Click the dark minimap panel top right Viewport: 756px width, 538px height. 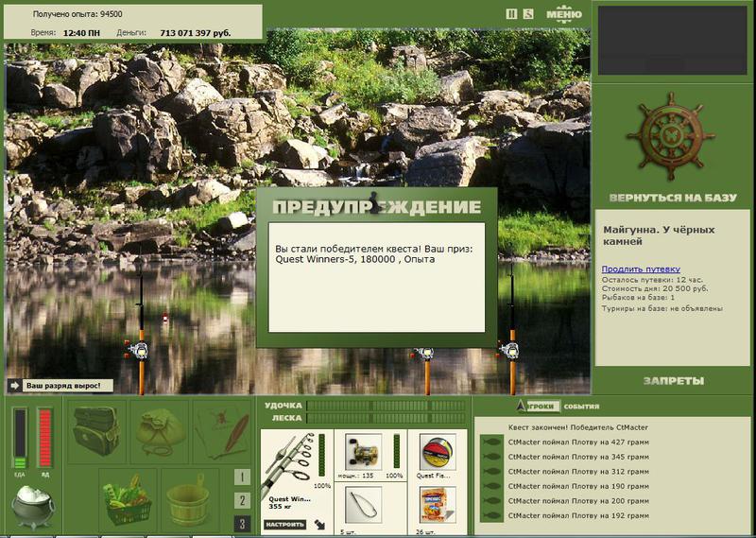click(673, 41)
